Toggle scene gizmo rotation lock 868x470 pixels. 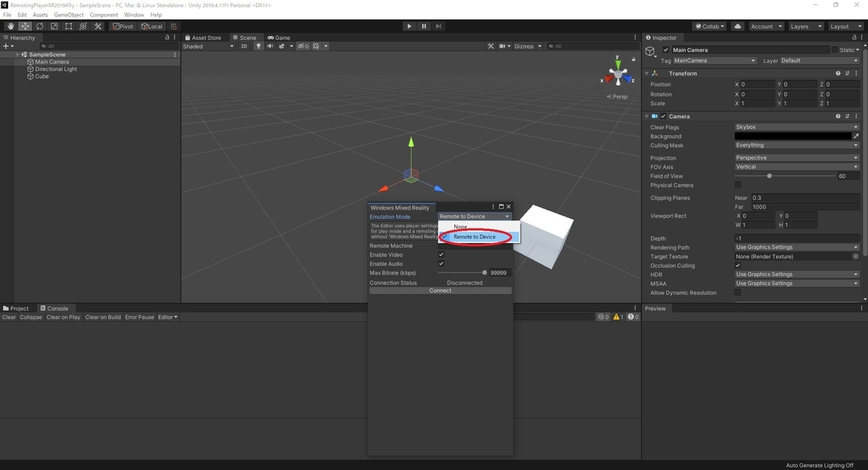pos(634,60)
